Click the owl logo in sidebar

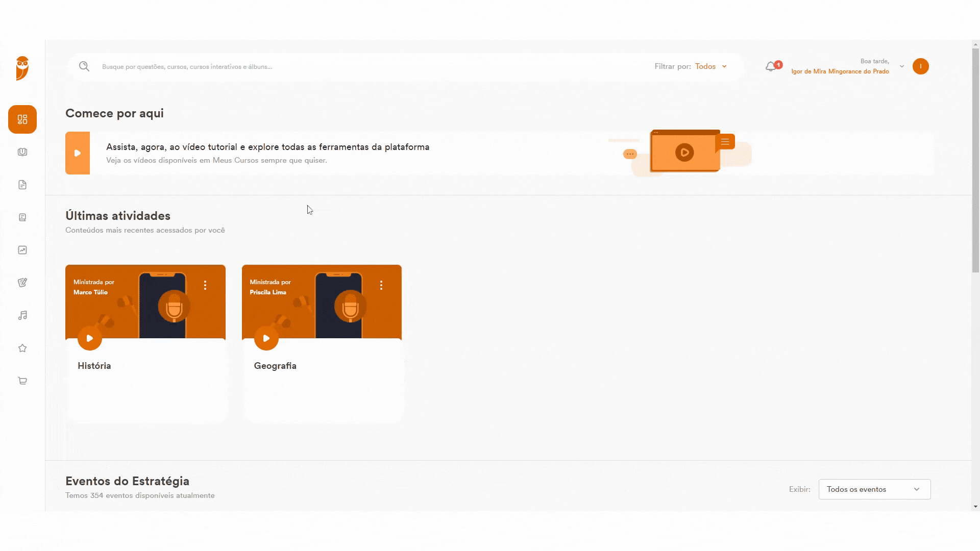[x=22, y=68]
